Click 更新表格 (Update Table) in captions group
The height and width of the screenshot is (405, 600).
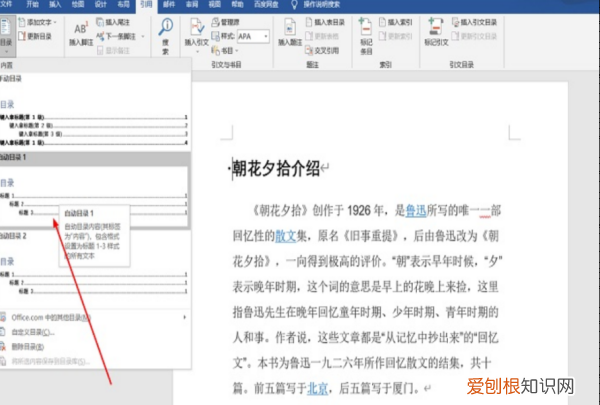click(322, 36)
